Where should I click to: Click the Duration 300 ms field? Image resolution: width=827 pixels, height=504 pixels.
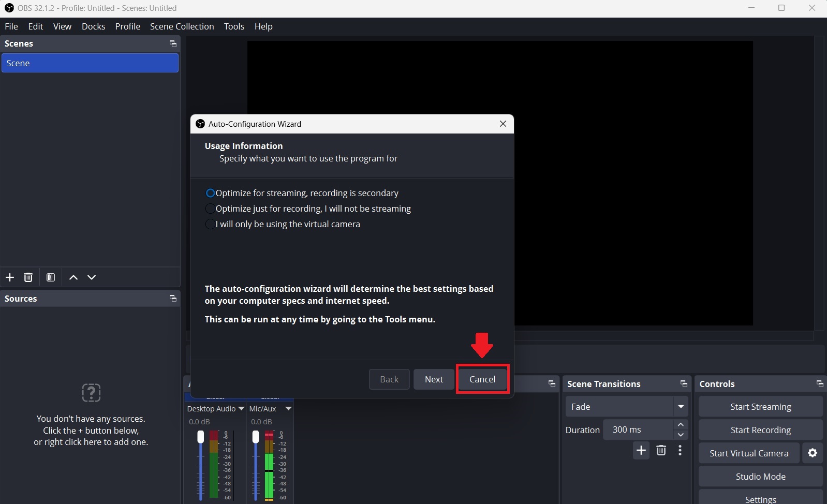(x=638, y=429)
